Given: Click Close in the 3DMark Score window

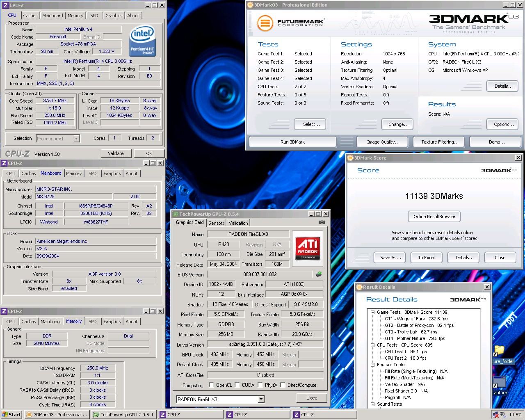Looking at the screenshot, I should pos(500,258).
